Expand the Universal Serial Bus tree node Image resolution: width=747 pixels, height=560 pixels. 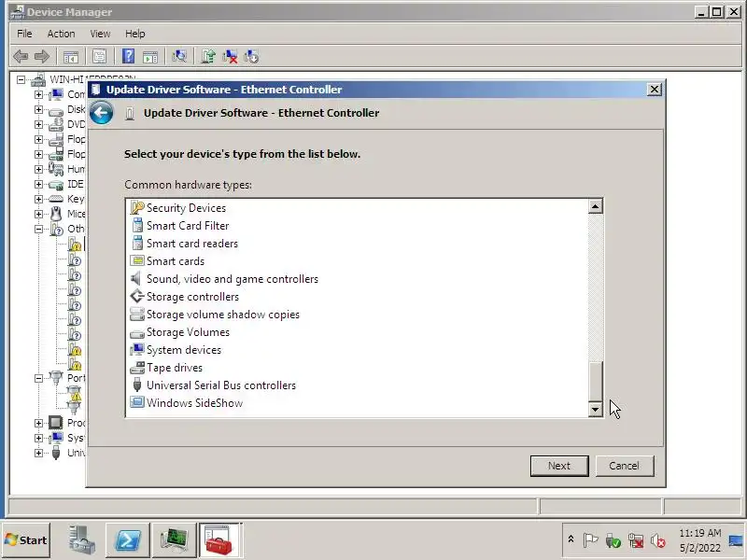click(38, 453)
